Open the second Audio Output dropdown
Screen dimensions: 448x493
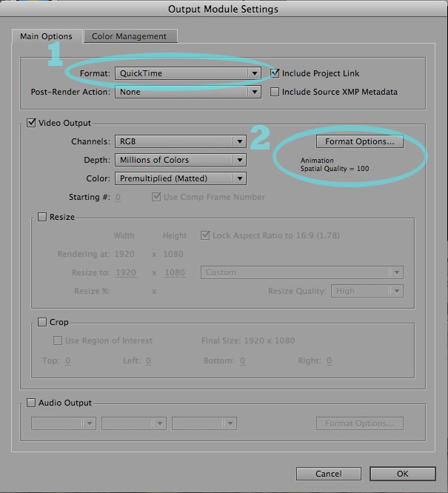(134, 423)
